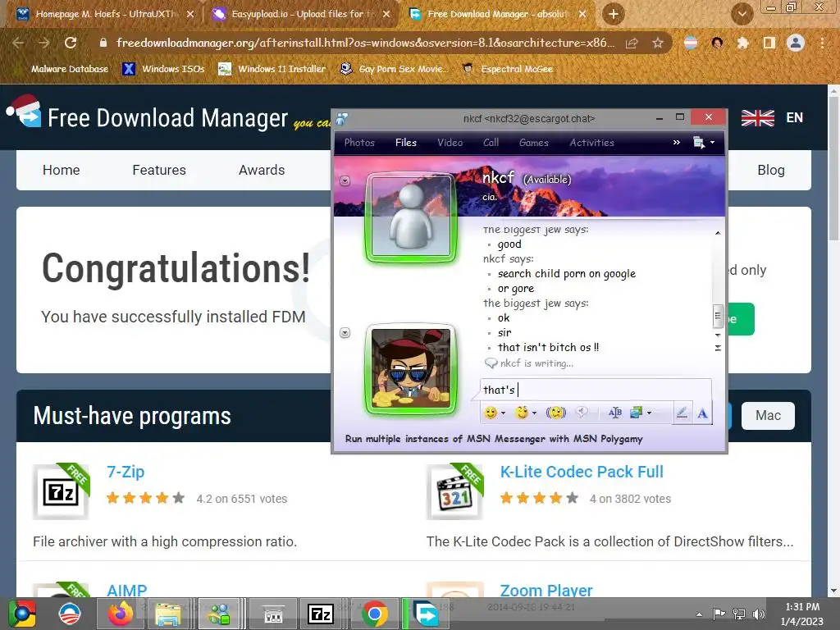Expand the dropdown arrow beside the Messenger show menu icon

(x=713, y=143)
